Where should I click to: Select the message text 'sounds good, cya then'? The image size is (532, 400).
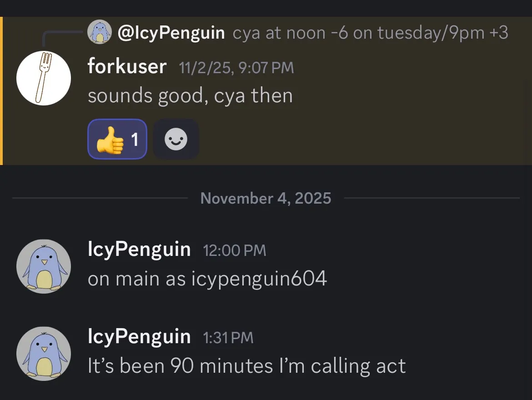coord(191,95)
